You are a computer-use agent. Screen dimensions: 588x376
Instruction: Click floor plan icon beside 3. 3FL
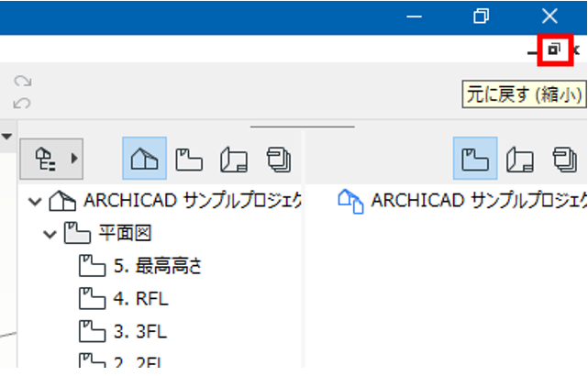click(x=92, y=331)
